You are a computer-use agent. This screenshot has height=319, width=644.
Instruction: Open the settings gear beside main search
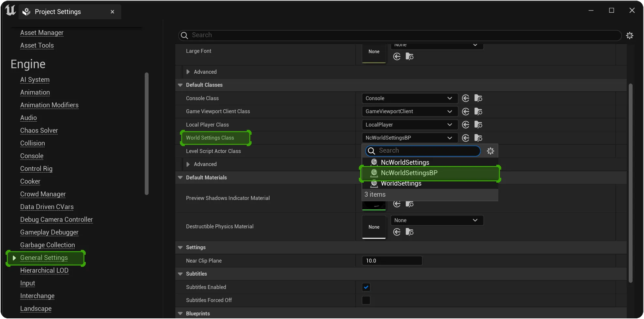pos(630,35)
